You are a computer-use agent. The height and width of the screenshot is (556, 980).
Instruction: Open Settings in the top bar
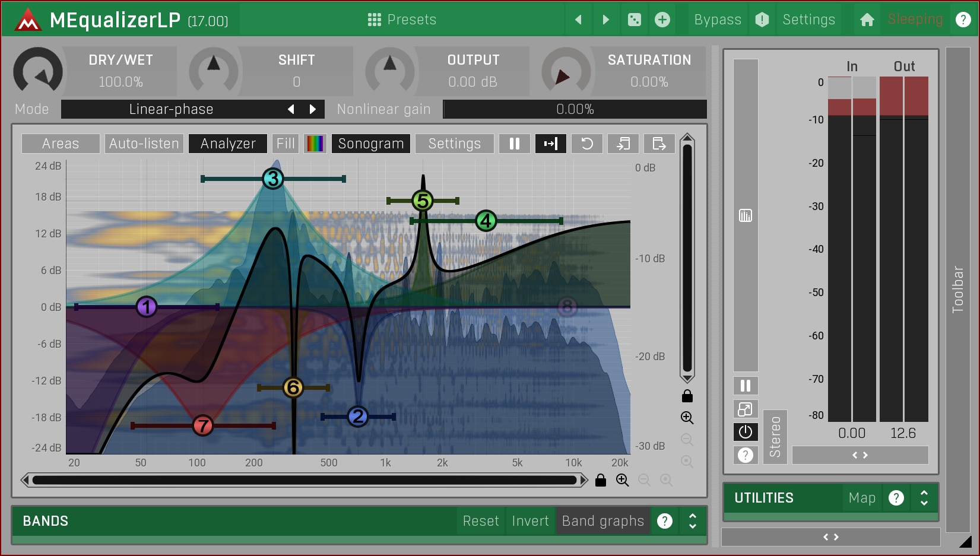click(x=808, y=20)
